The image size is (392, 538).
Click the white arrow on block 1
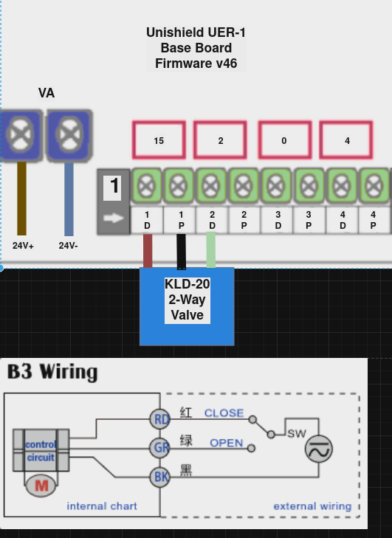coord(114,218)
